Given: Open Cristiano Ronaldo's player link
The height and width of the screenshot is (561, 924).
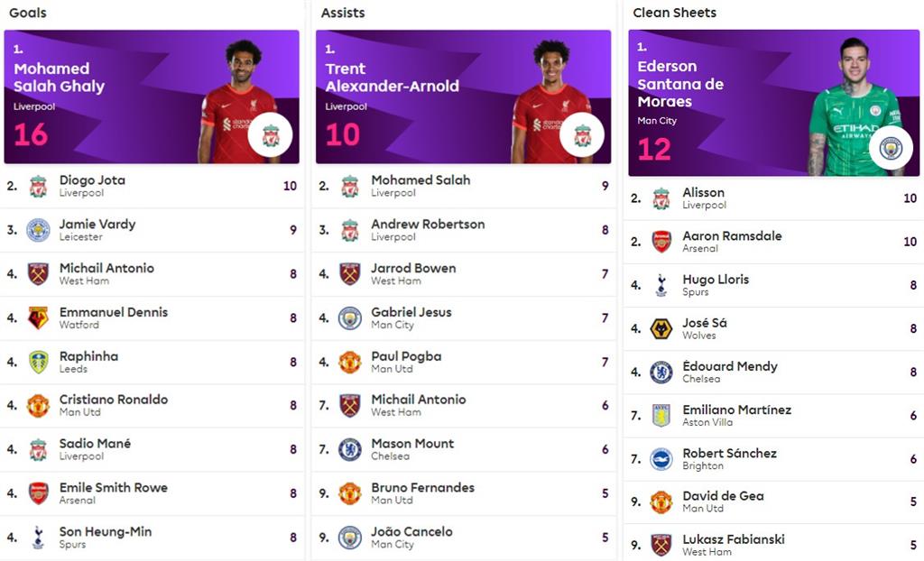Looking at the screenshot, I should click(113, 400).
